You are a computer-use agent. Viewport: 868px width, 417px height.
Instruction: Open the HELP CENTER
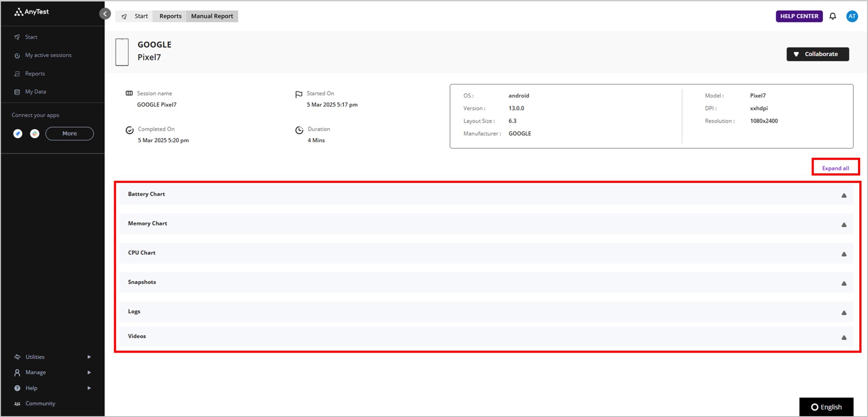(x=799, y=16)
